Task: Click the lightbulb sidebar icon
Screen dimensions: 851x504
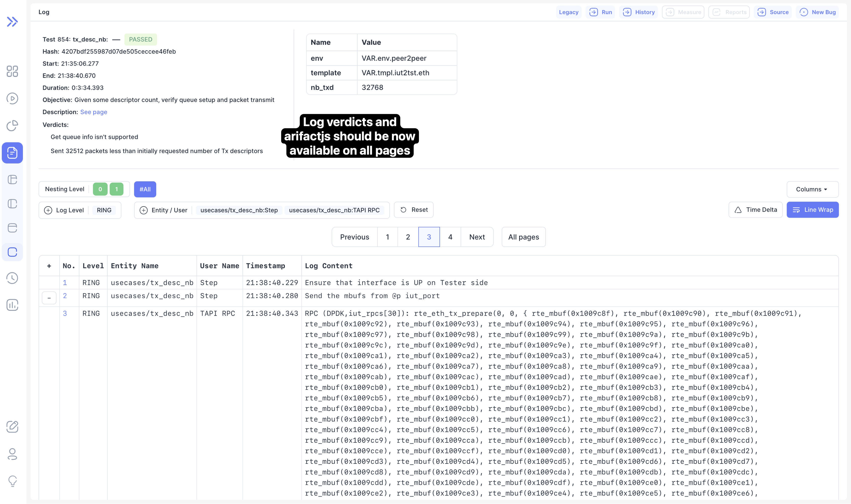Action: (x=12, y=481)
